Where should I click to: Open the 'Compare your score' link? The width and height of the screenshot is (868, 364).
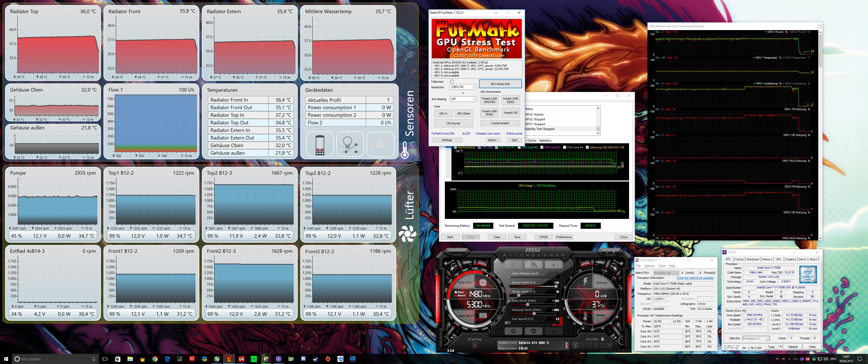488,133
